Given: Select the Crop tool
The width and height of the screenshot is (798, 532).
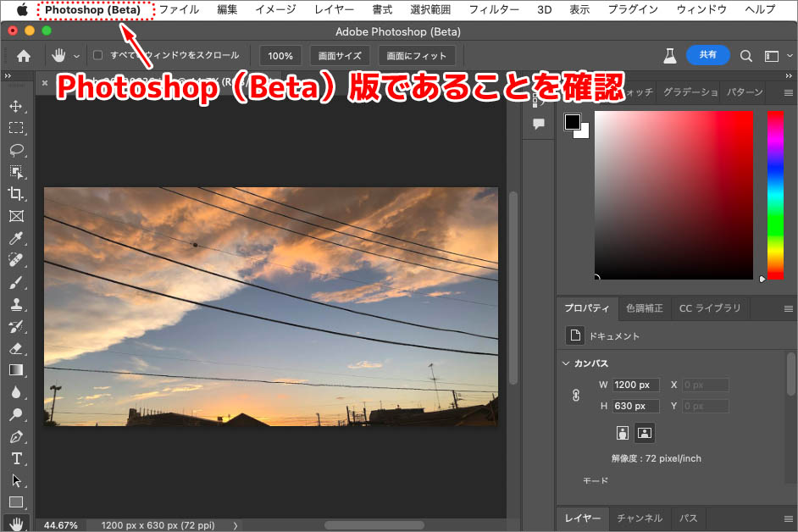Looking at the screenshot, I should pyautogui.click(x=16, y=194).
